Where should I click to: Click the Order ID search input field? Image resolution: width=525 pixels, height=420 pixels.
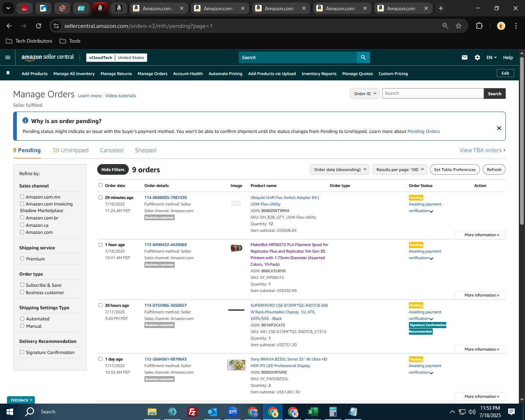[433, 94]
